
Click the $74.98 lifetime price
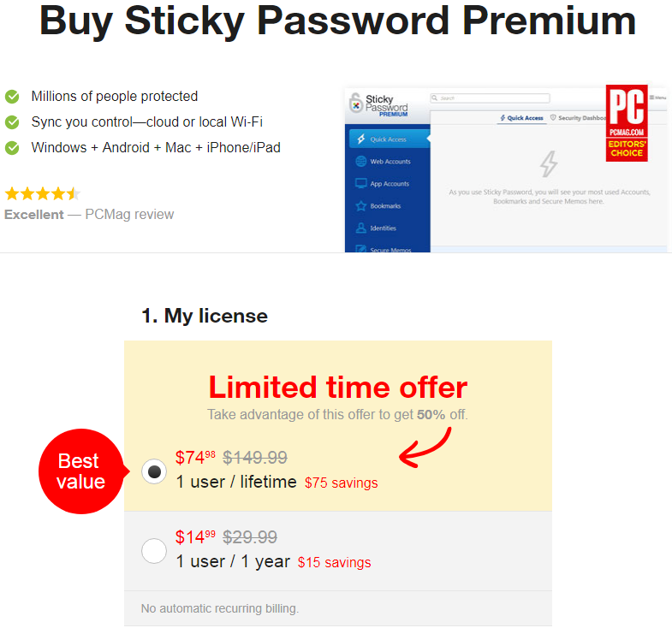point(195,458)
